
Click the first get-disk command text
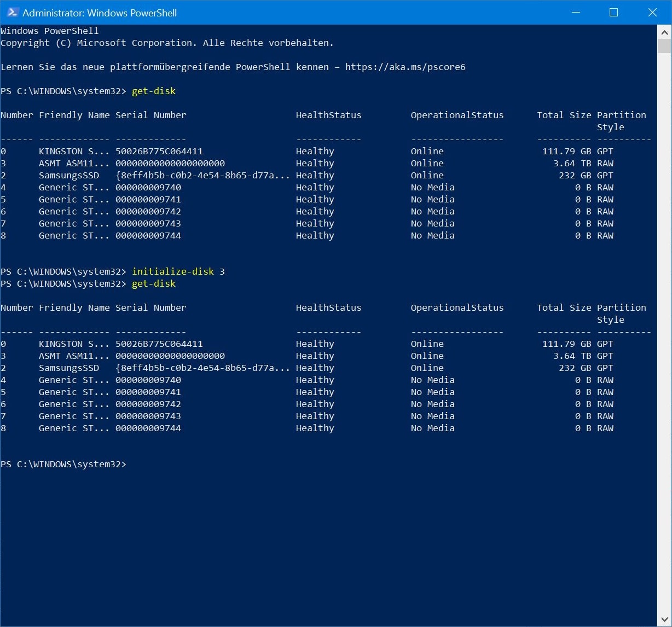(x=154, y=91)
